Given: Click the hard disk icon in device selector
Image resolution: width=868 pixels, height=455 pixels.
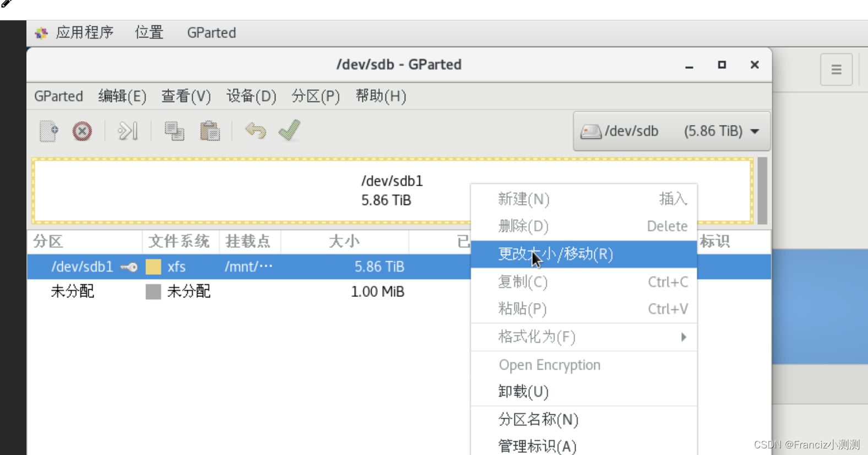Looking at the screenshot, I should tap(591, 132).
